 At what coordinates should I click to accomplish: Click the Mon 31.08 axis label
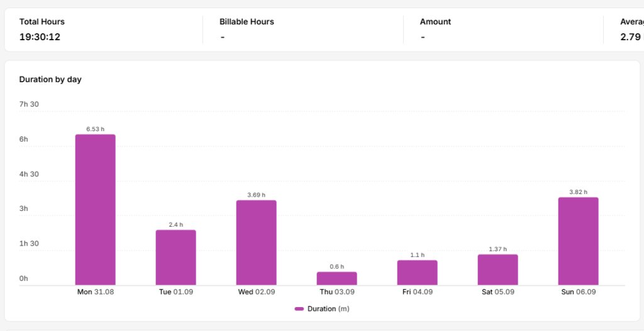96,293
